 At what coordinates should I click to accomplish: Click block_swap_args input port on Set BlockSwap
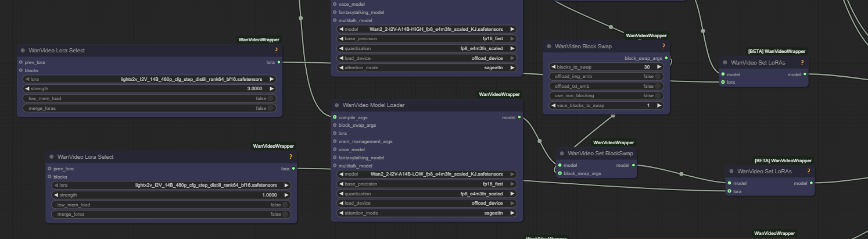(x=559, y=173)
